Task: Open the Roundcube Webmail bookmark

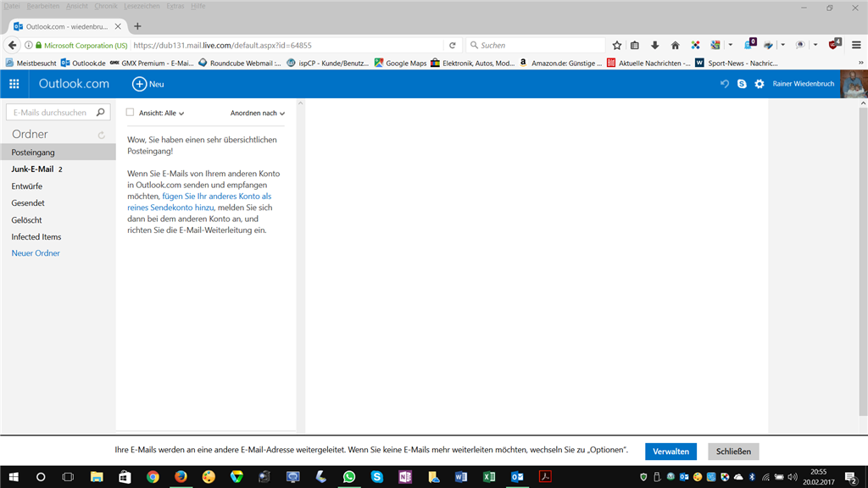Action: (240, 63)
